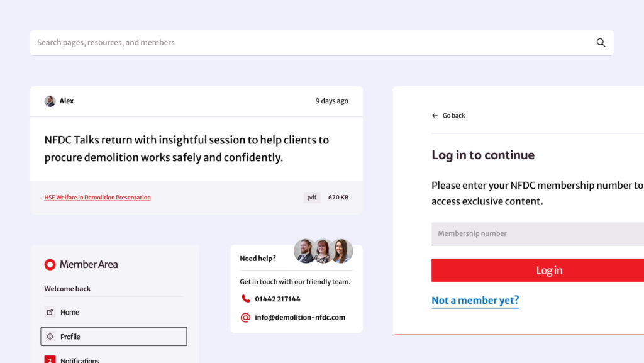644x363 pixels.
Task: Click the back arrow beside Go back
Action: (x=435, y=116)
